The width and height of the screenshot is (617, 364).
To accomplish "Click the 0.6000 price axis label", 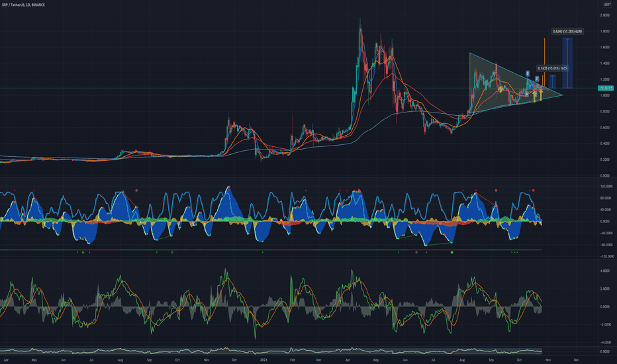I will tap(605, 128).
